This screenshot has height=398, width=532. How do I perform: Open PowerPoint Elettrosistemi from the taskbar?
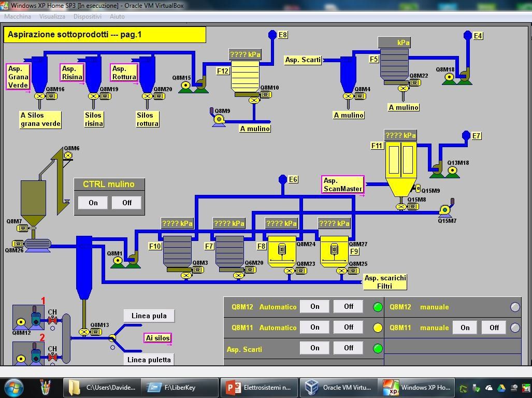(258, 387)
